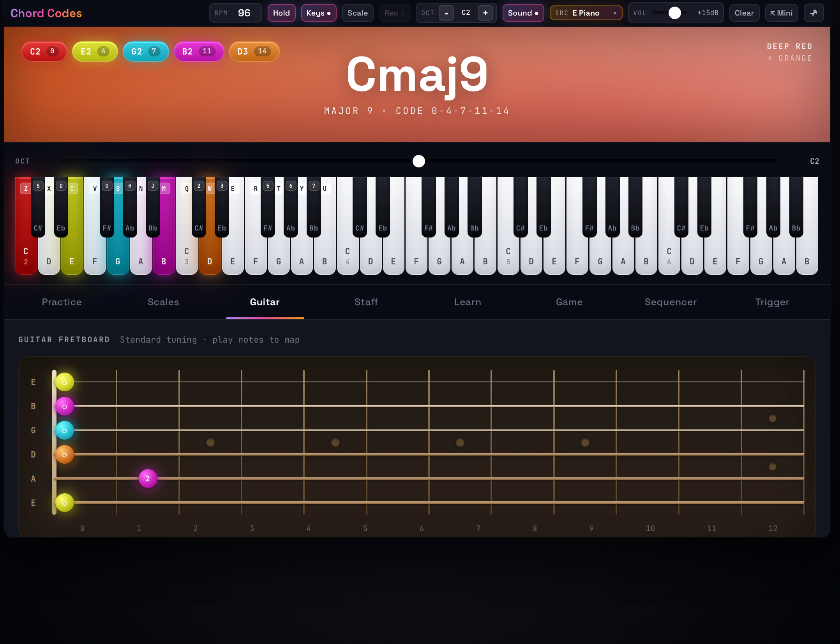Click the B2 note chip
The width and height of the screenshot is (840, 644).
pos(199,51)
